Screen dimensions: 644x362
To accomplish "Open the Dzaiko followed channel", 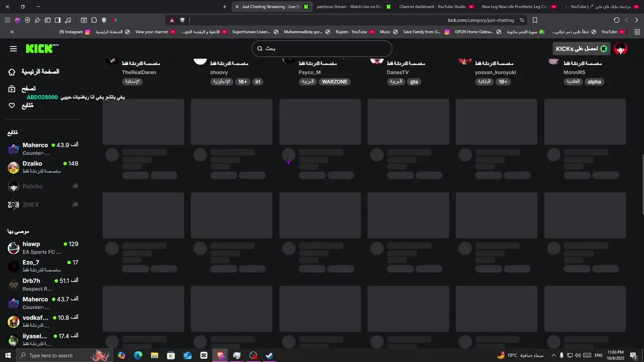I will pos(43,167).
